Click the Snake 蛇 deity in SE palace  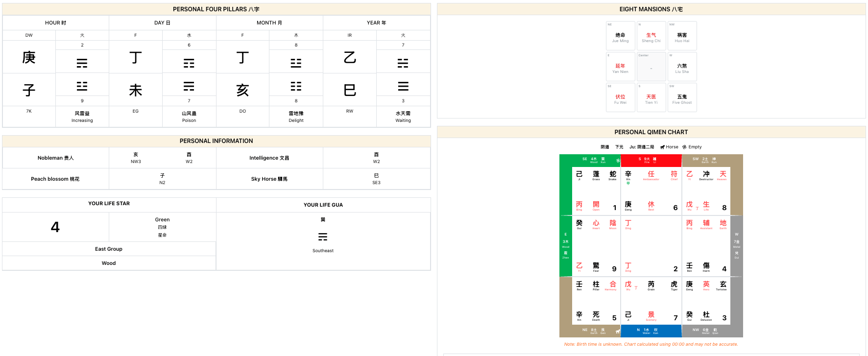pos(613,175)
